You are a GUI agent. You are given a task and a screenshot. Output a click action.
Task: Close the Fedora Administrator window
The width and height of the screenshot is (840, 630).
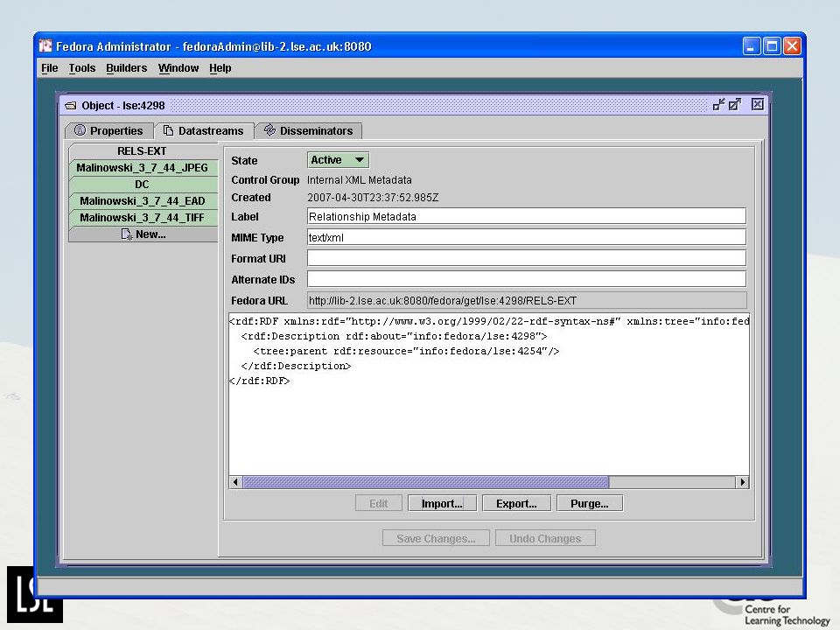click(792, 46)
